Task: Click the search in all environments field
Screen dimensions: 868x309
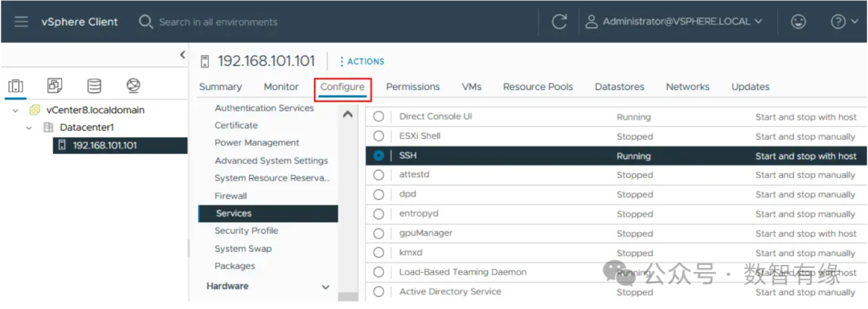Action: point(218,22)
